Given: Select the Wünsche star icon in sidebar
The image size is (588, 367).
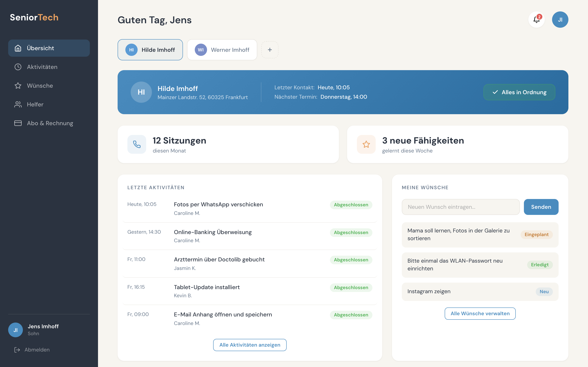Looking at the screenshot, I should (x=18, y=85).
